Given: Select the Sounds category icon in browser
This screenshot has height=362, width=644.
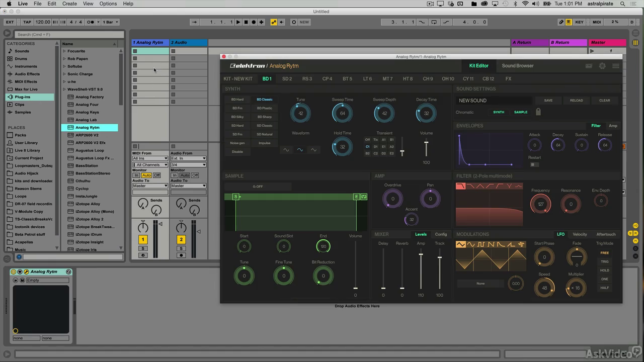Looking at the screenshot, I should (10, 51).
